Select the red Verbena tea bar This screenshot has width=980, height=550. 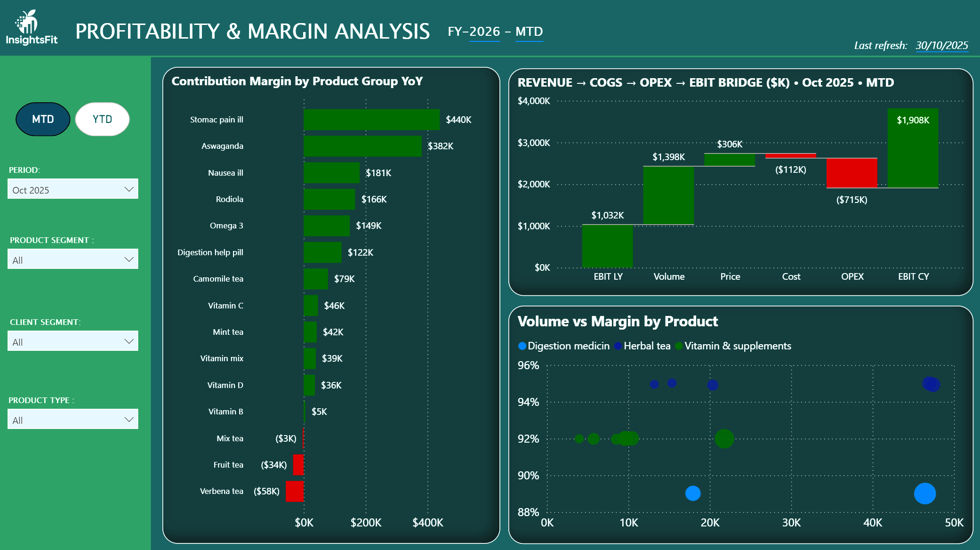[295, 491]
